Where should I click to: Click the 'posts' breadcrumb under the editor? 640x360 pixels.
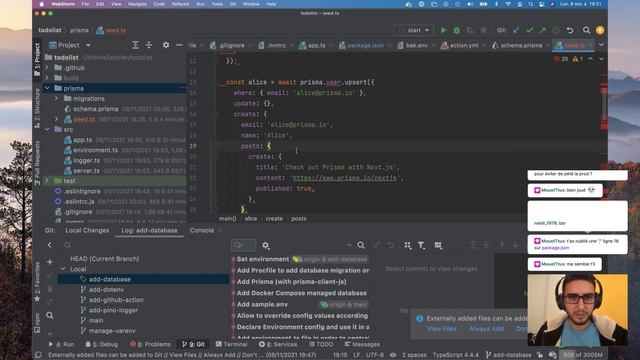tap(299, 219)
